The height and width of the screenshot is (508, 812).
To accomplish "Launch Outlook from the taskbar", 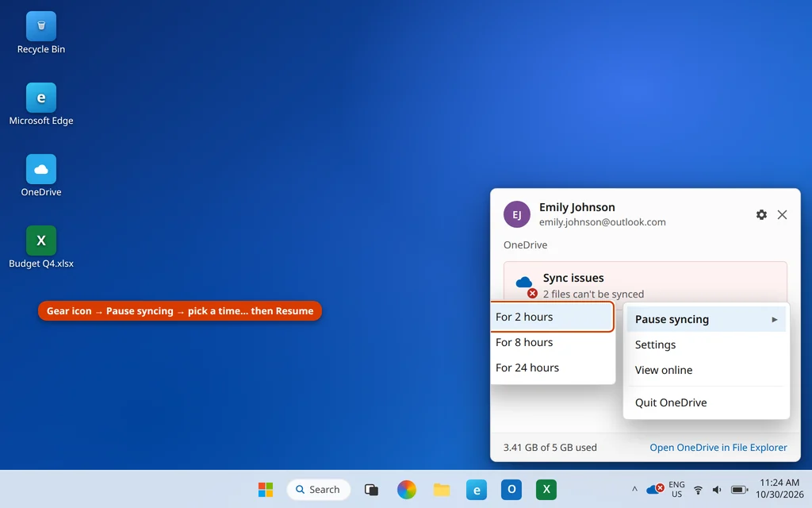I will pos(511,489).
